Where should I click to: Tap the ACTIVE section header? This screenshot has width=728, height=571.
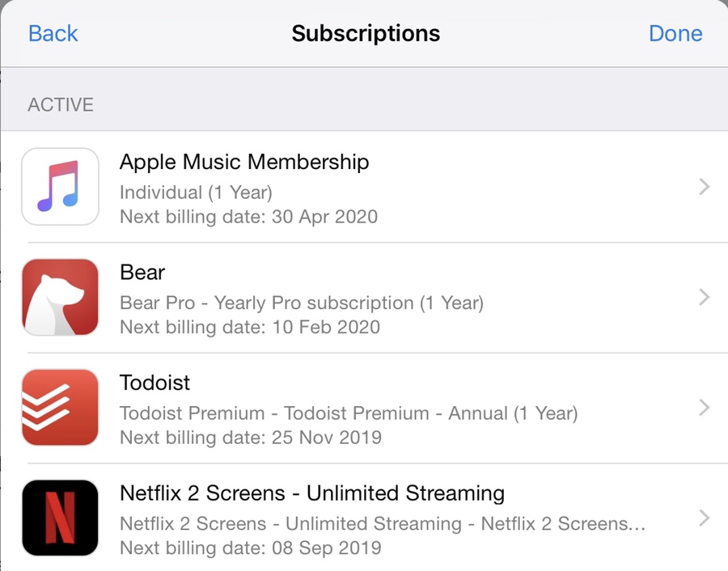tap(61, 105)
